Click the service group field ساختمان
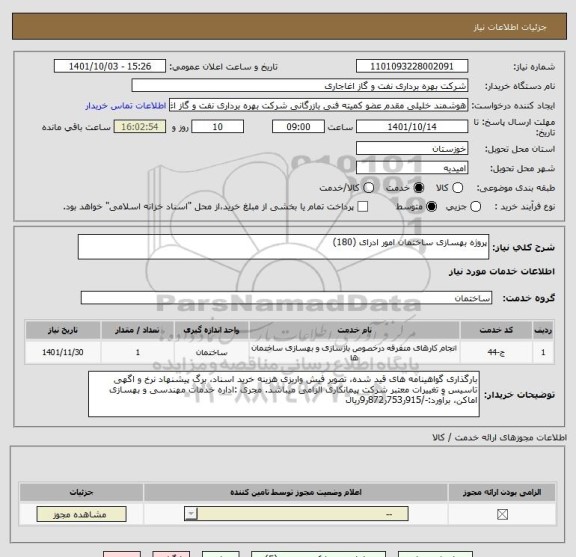 click(286, 298)
